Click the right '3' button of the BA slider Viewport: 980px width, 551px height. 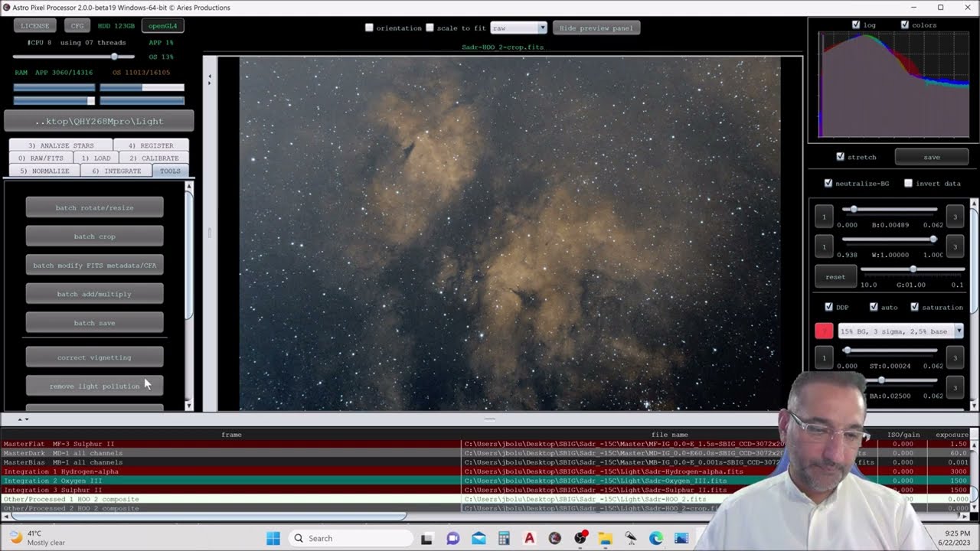point(955,387)
